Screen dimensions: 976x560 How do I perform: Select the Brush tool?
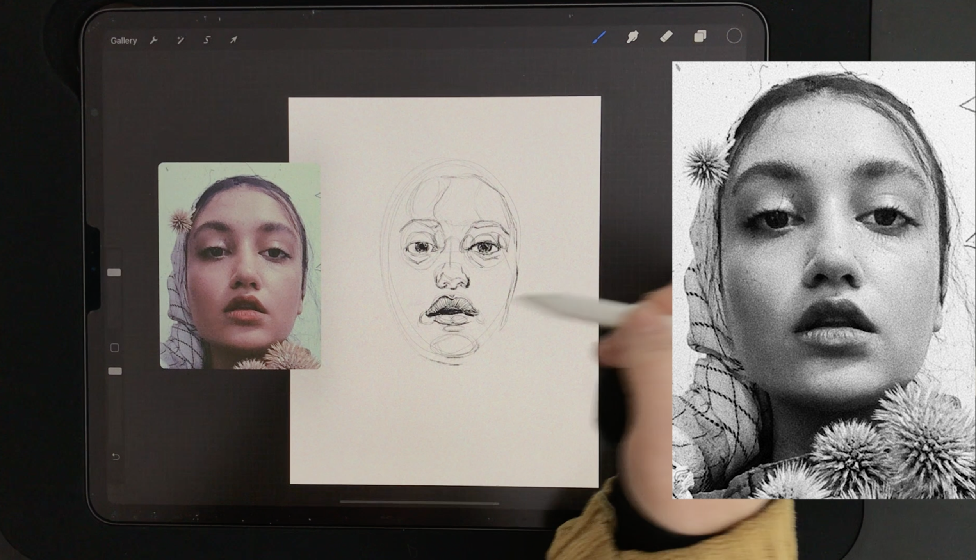click(x=599, y=37)
